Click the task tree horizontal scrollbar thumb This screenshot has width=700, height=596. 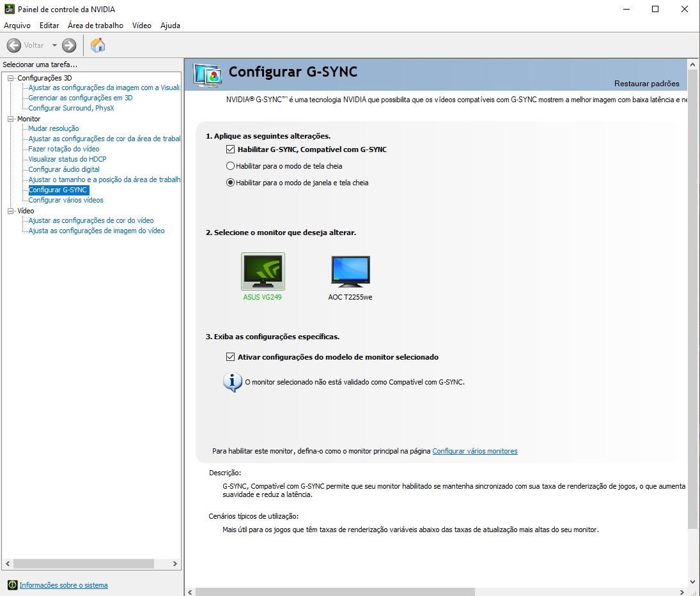pyautogui.click(x=84, y=564)
